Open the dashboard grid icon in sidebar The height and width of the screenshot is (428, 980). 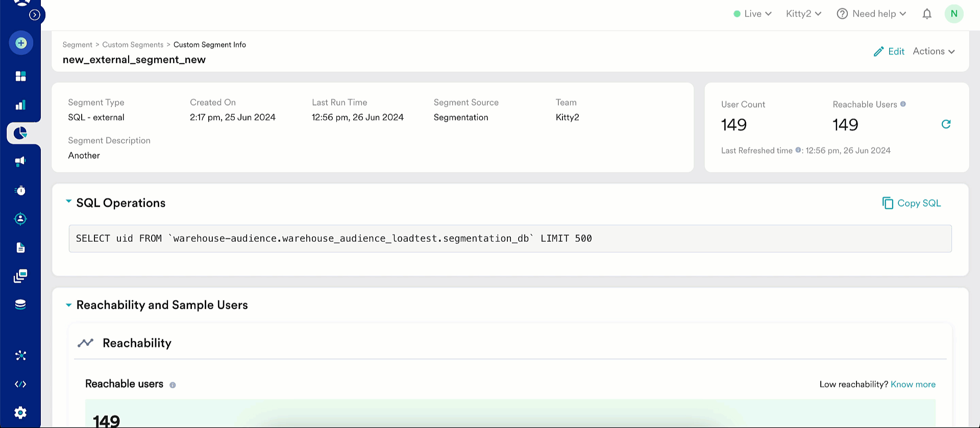click(20, 76)
